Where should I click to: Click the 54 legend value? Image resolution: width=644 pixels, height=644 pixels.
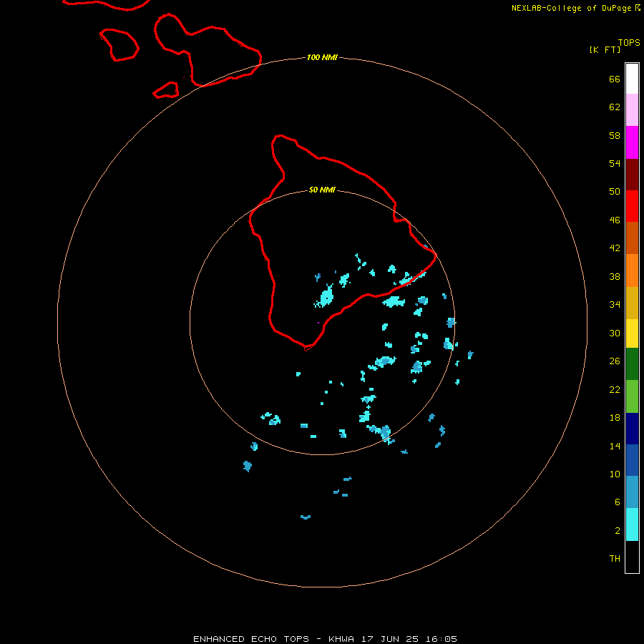(615, 163)
